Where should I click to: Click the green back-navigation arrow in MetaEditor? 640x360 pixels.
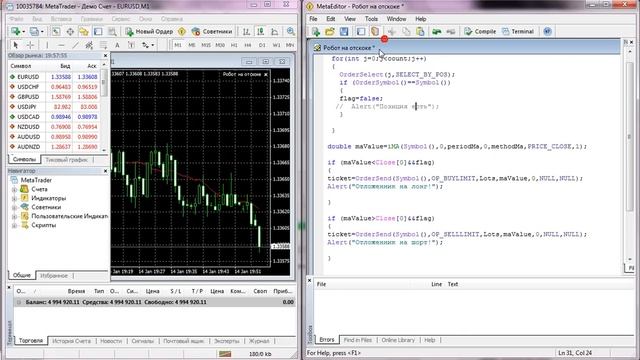[437, 31]
